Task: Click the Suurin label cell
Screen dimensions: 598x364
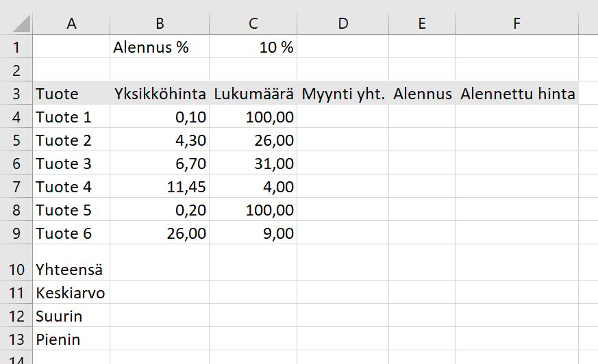Action: [71, 315]
